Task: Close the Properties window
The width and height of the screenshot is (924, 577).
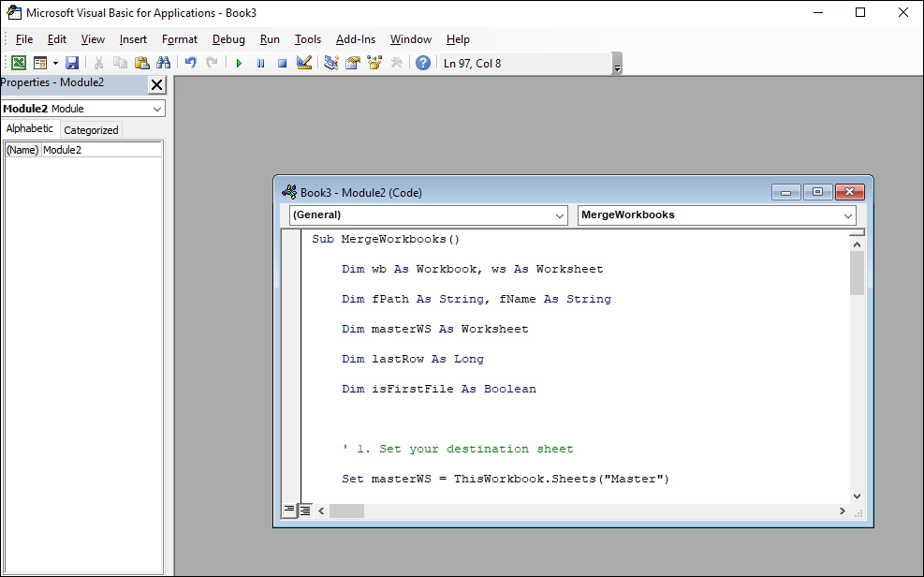Action: click(x=156, y=84)
